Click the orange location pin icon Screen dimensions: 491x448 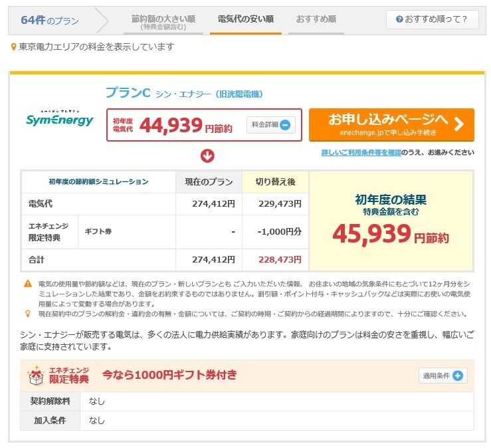coord(13,47)
